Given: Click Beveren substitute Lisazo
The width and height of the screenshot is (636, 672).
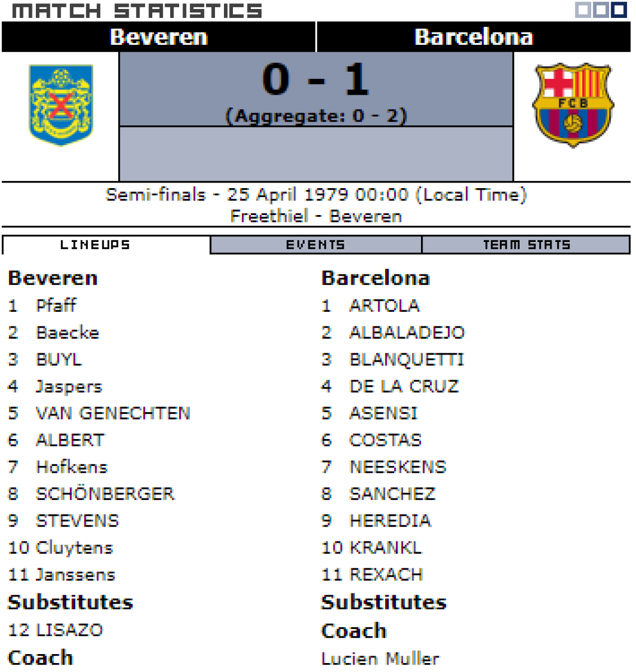Looking at the screenshot, I should pos(69,630).
